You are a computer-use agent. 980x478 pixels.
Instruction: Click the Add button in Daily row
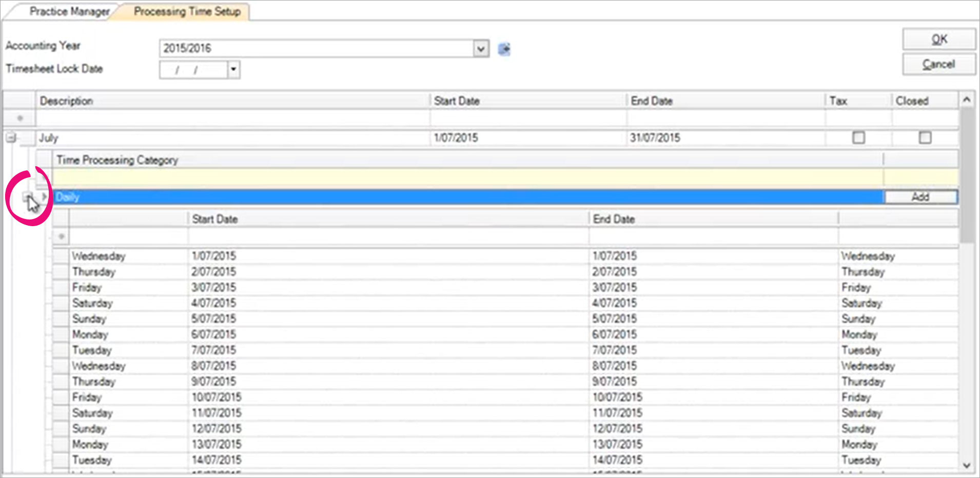920,197
